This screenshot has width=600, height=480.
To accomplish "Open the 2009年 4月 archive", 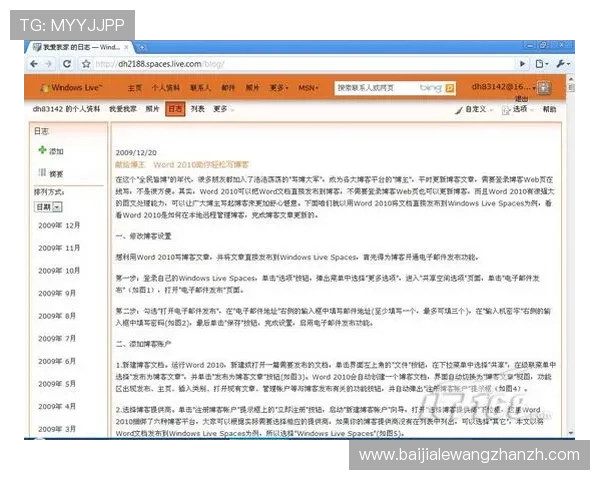I will pos(57,406).
